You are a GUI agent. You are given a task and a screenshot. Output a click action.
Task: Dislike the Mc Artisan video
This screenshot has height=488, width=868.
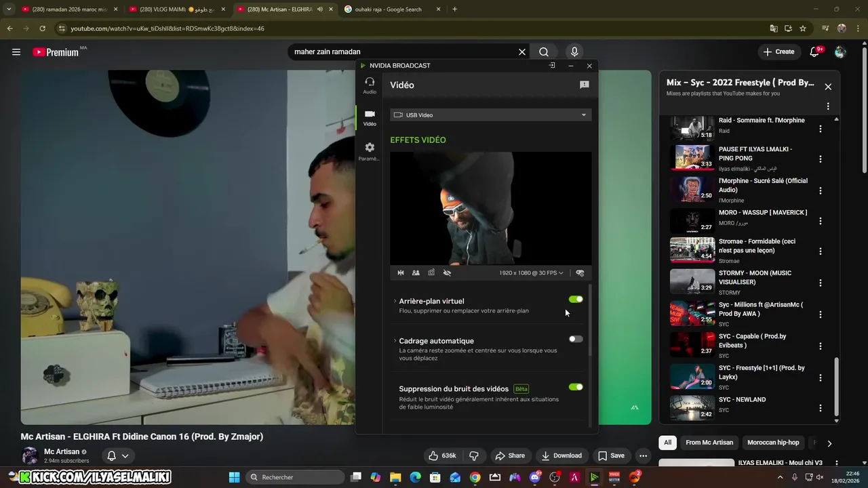pyautogui.click(x=474, y=455)
